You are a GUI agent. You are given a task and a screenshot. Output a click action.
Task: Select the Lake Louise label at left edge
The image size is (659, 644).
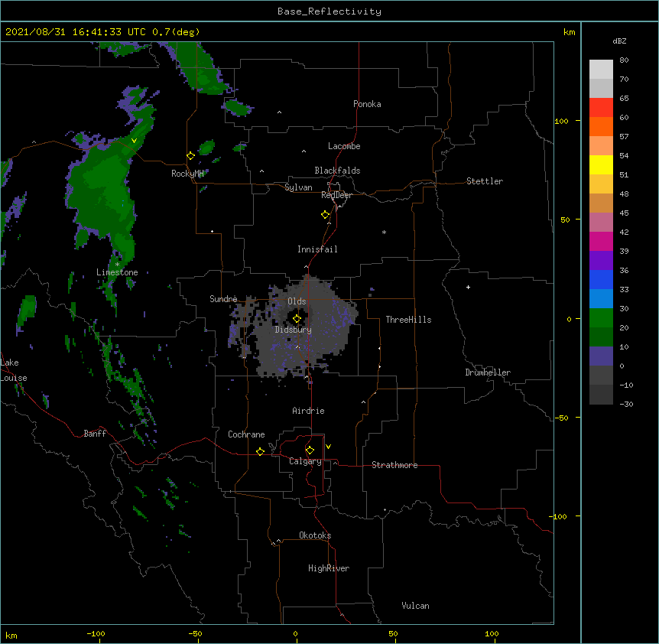click(14, 370)
